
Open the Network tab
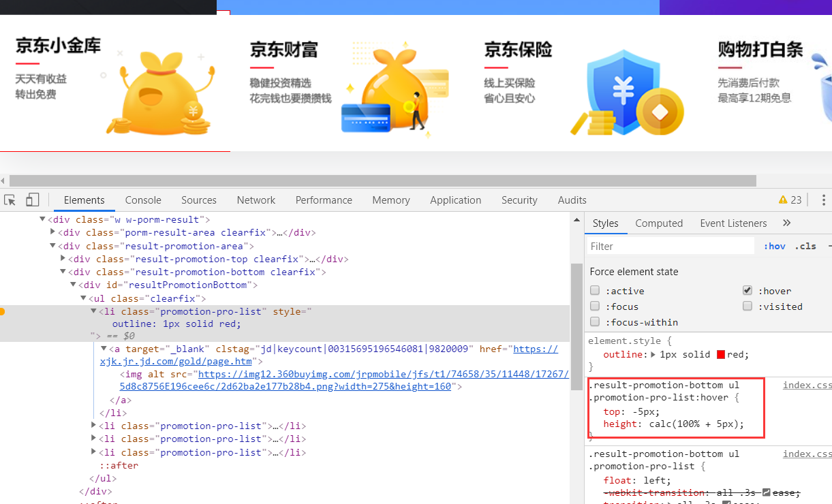(256, 200)
